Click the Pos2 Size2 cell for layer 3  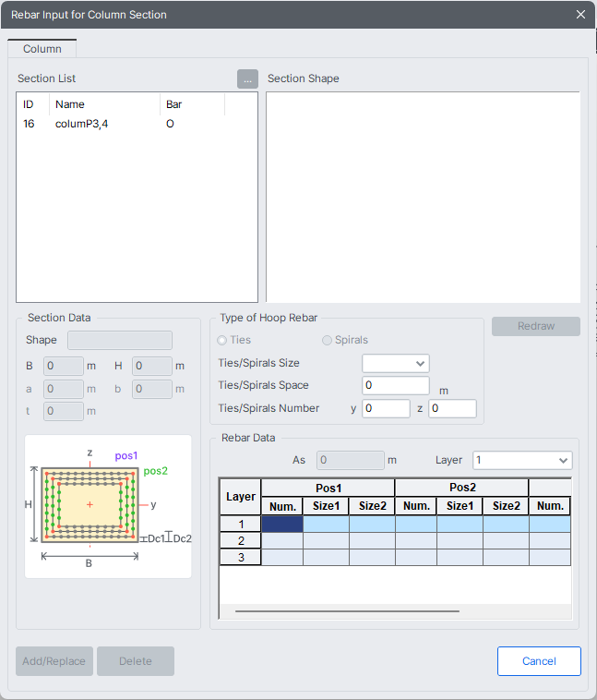[x=507, y=557]
